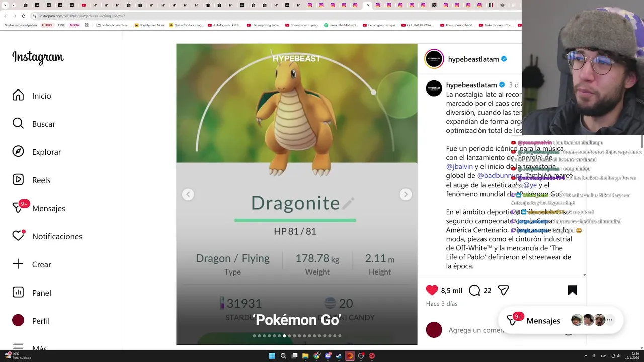The image size is (644, 362).
Task: Click Hace 3 días timestamp
Action: click(x=441, y=304)
